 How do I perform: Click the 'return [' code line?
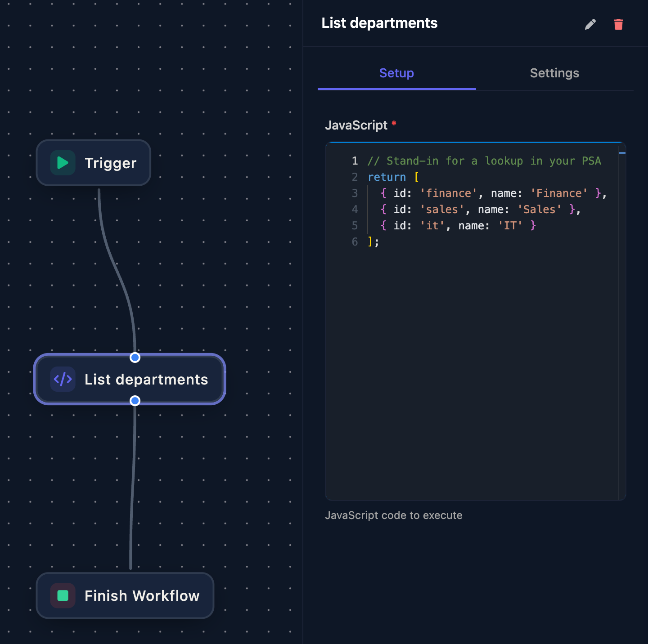click(393, 177)
